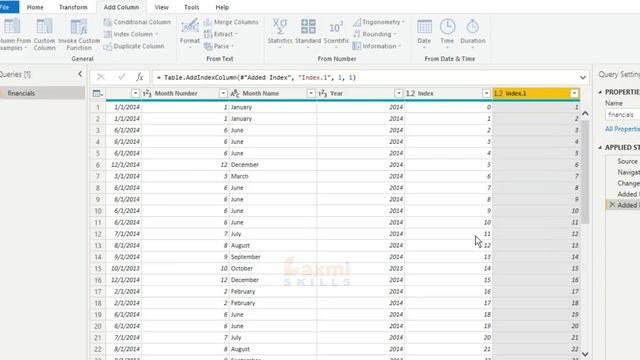This screenshot has height=360, width=640.
Task: Select the Navigation applied step
Action: coord(628,172)
